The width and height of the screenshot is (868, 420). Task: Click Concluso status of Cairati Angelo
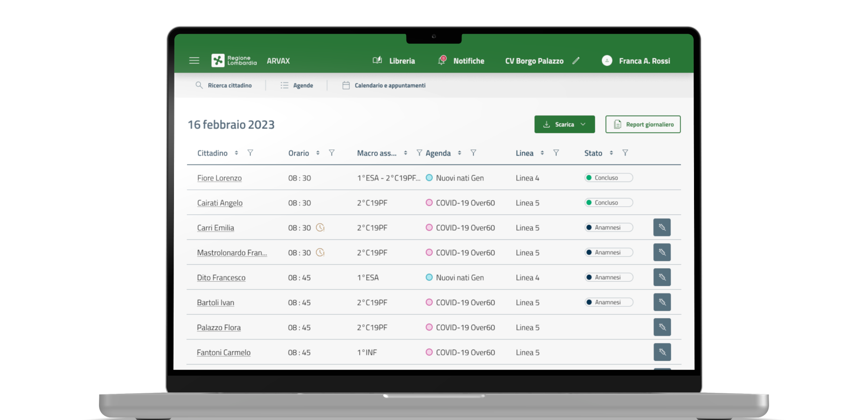pyautogui.click(x=609, y=202)
